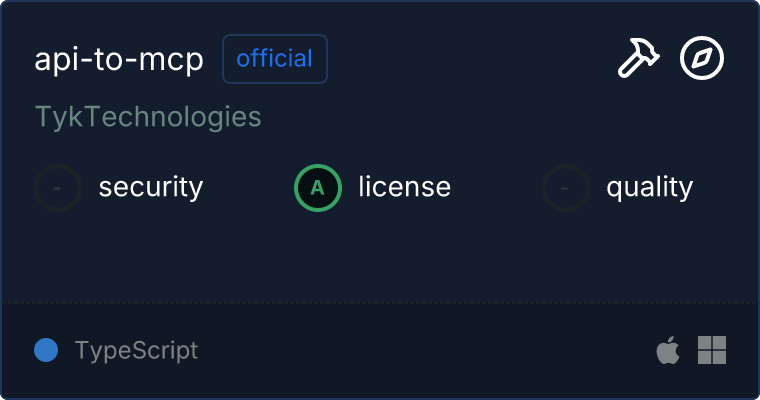The image size is (760, 400).
Task: Click the Windows platform icon
Action: pyautogui.click(x=712, y=350)
